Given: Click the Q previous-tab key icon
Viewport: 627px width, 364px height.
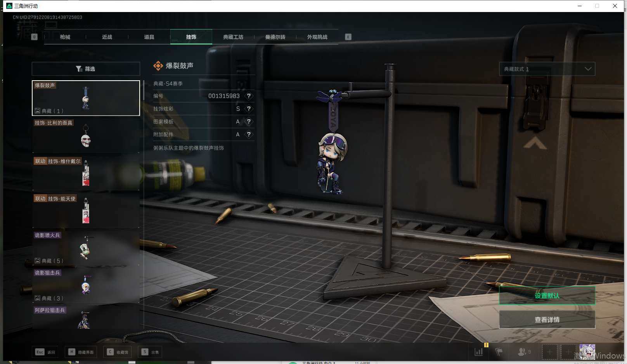Looking at the screenshot, I should [x=34, y=37].
